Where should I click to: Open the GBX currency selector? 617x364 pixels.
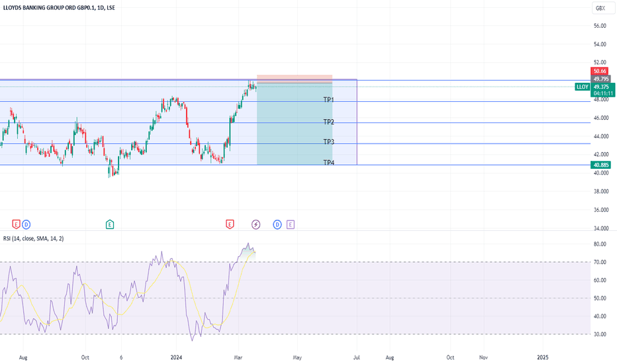point(603,8)
